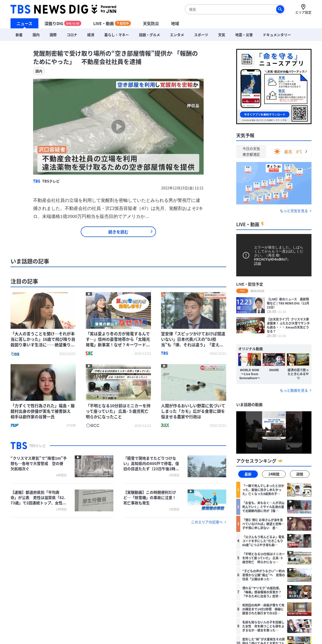Open the SHARE original video thumbnail

(x=274, y=360)
